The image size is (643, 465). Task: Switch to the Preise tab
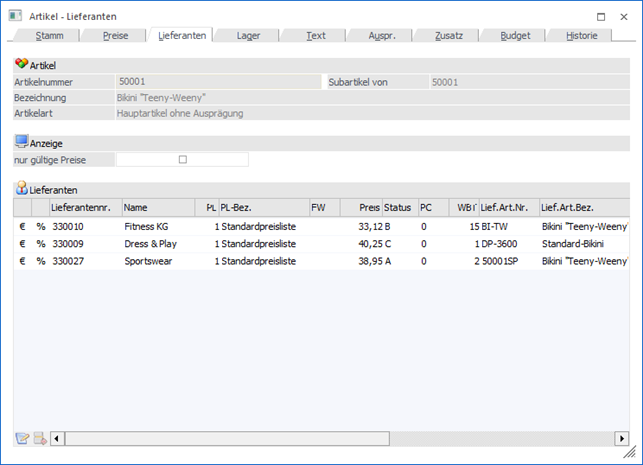[x=115, y=35]
